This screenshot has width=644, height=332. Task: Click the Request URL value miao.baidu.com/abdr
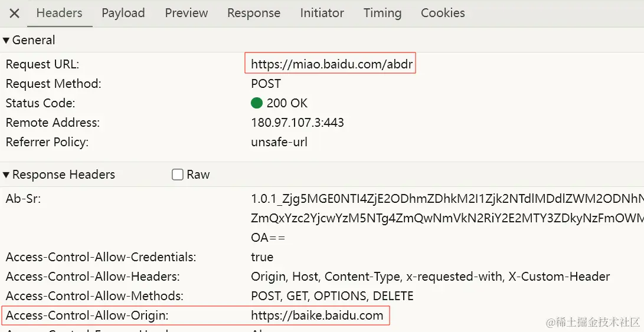tap(332, 64)
